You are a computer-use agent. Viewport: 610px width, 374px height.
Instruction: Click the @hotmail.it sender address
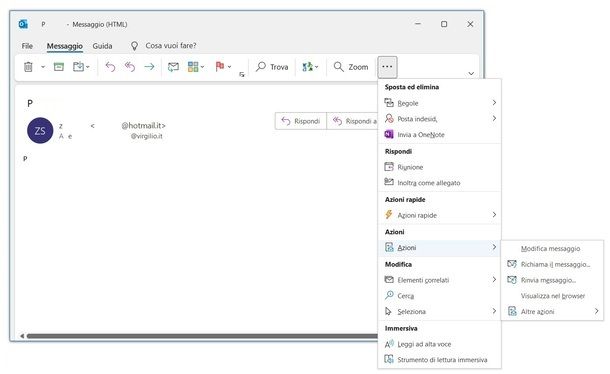144,125
